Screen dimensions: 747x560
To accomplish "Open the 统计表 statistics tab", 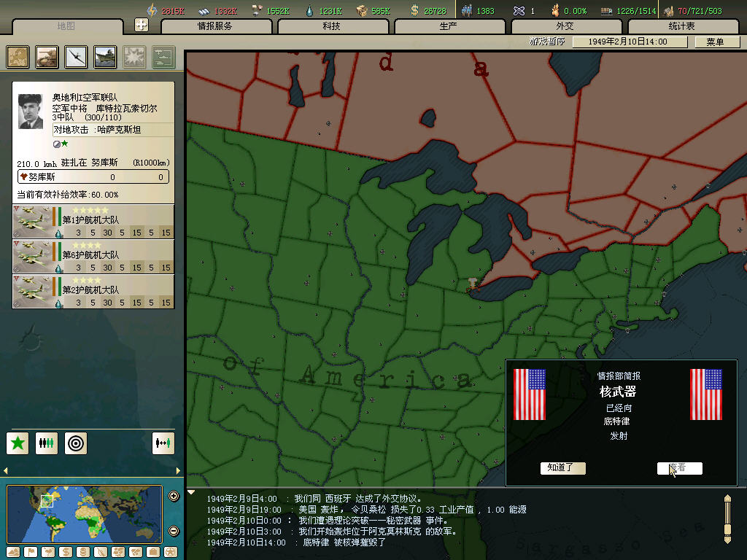I will click(682, 26).
